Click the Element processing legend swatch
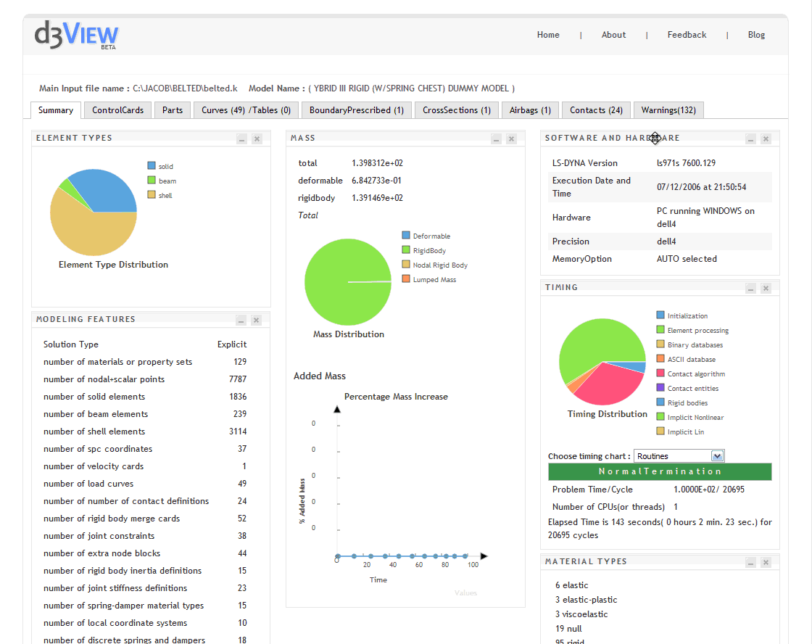The image size is (812, 644). click(660, 329)
